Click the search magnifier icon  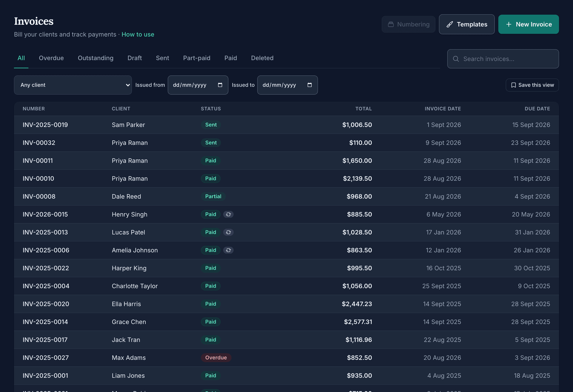coord(456,59)
